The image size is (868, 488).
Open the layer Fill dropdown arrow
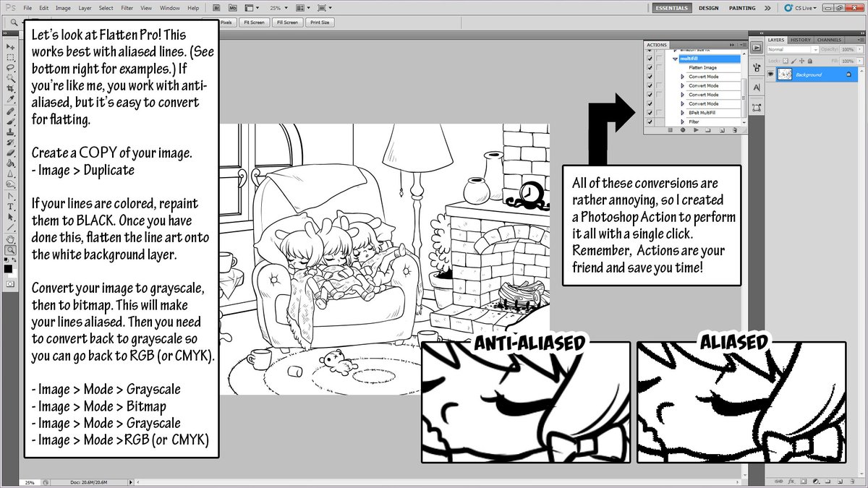coord(859,61)
